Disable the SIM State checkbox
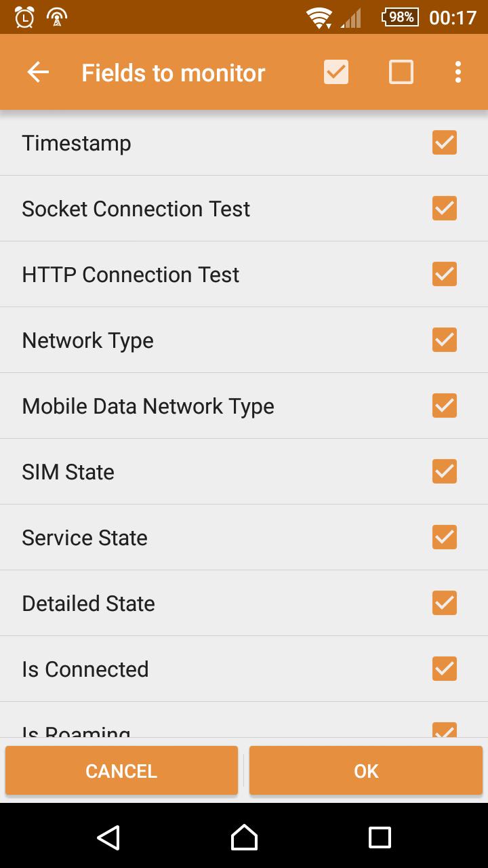 point(445,472)
